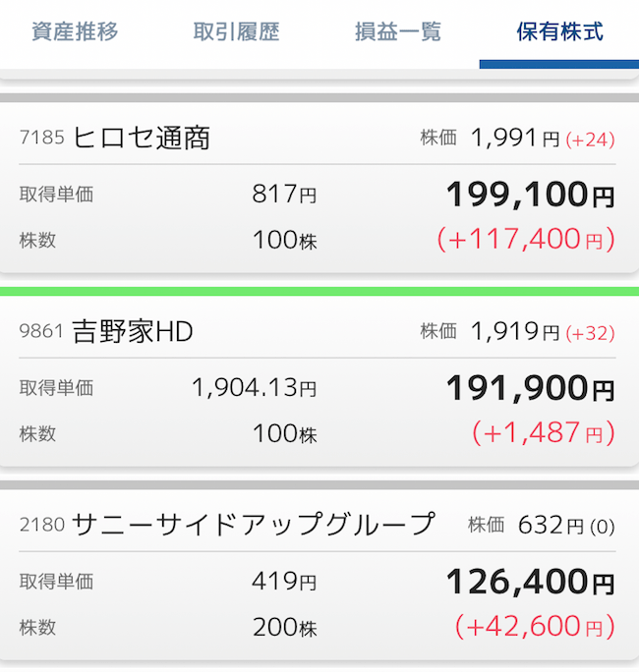Switch to the 資産推移 tab
Screen dimensions: 639x672
[75, 31]
